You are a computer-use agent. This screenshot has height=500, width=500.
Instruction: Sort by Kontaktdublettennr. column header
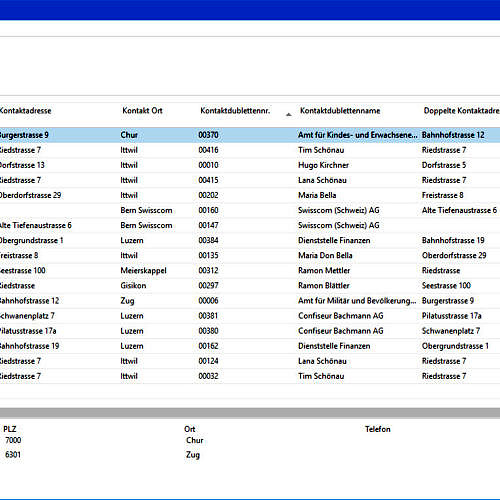pos(235,111)
